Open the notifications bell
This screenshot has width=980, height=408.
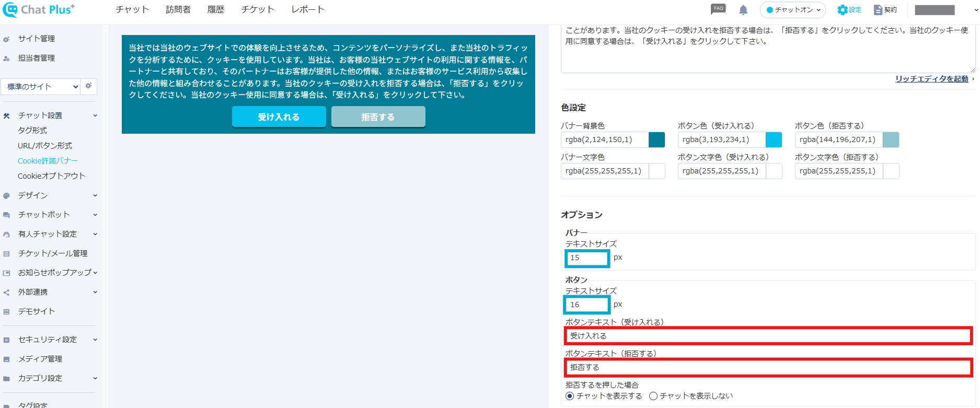pos(743,10)
